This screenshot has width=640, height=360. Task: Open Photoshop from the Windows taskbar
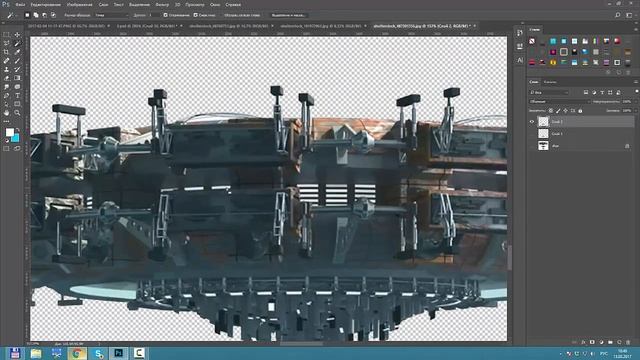[118, 353]
